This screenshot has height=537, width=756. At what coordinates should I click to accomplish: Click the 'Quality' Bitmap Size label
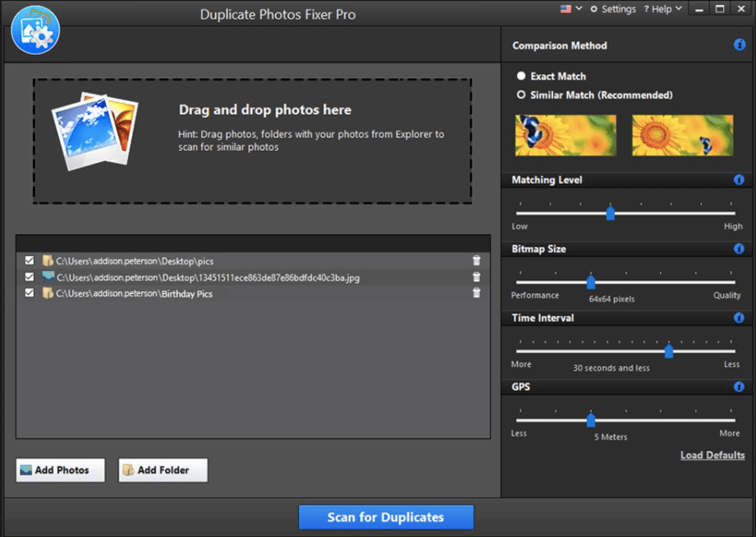[x=726, y=296]
